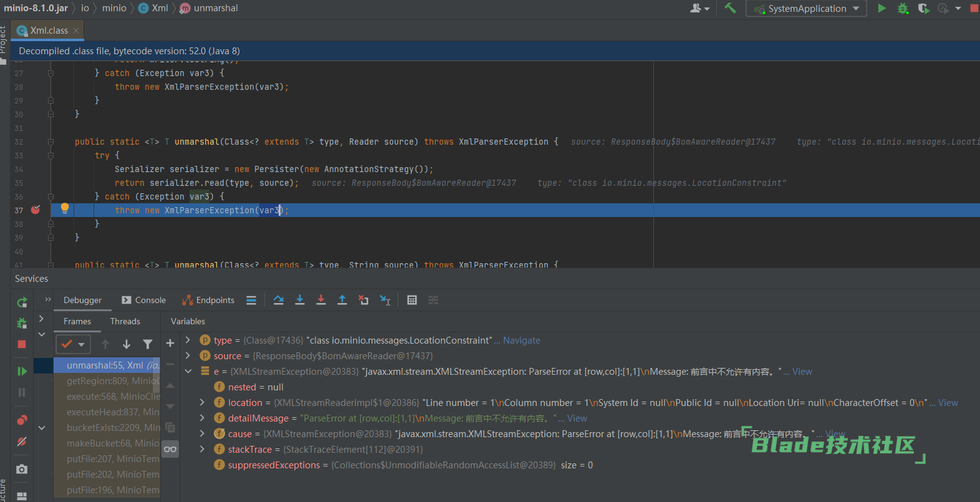Click the Step Out icon
The height and width of the screenshot is (502, 980).
342,300
